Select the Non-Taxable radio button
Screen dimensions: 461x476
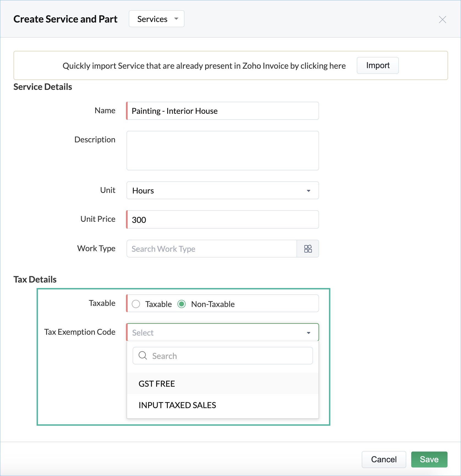coord(182,304)
